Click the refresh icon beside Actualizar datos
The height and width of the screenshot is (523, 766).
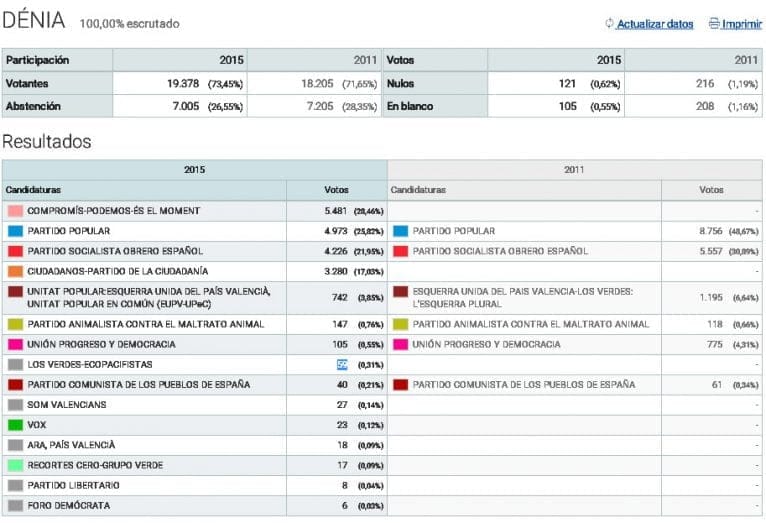pos(609,23)
